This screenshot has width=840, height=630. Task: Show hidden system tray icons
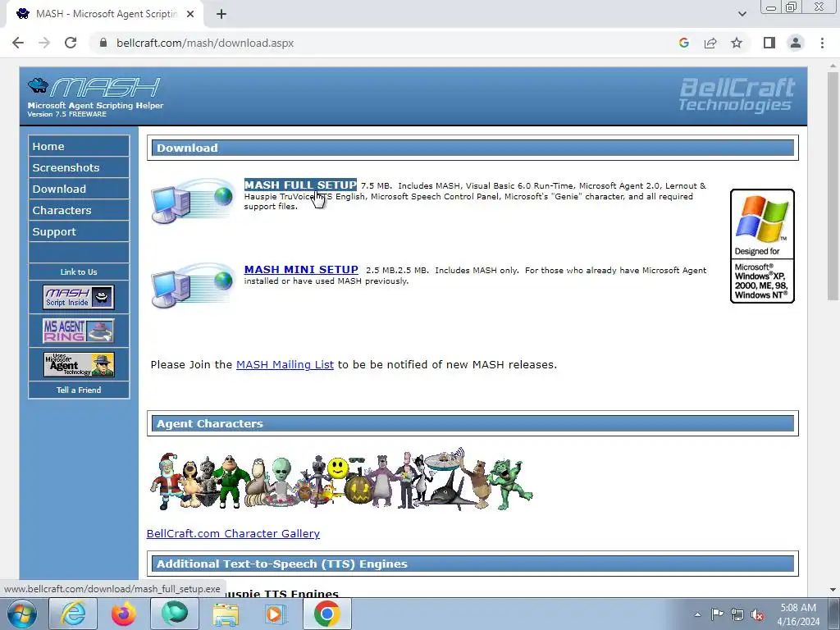(x=697, y=614)
